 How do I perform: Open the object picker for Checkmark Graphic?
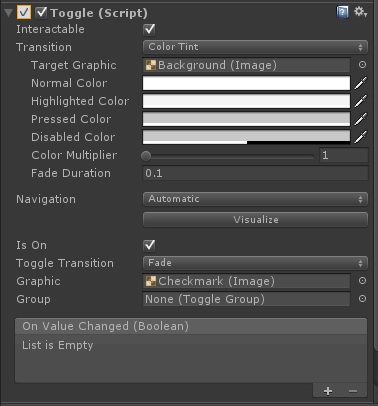pos(362,281)
